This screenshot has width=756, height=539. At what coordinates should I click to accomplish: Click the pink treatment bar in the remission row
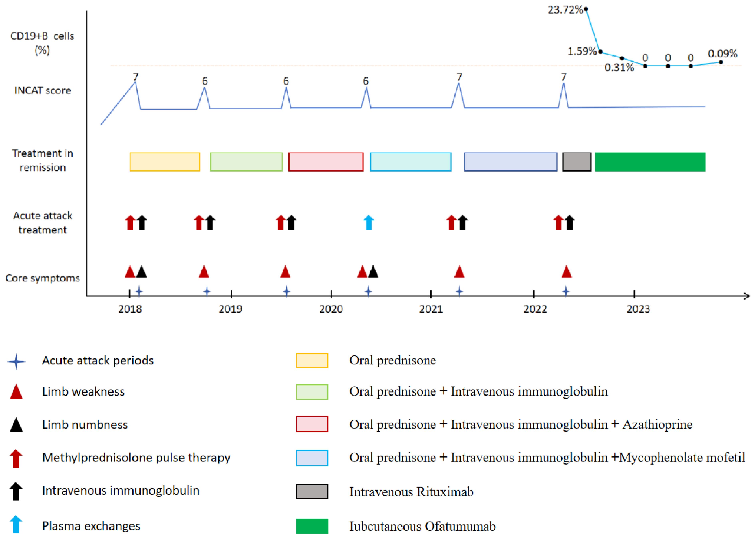pyautogui.click(x=326, y=162)
